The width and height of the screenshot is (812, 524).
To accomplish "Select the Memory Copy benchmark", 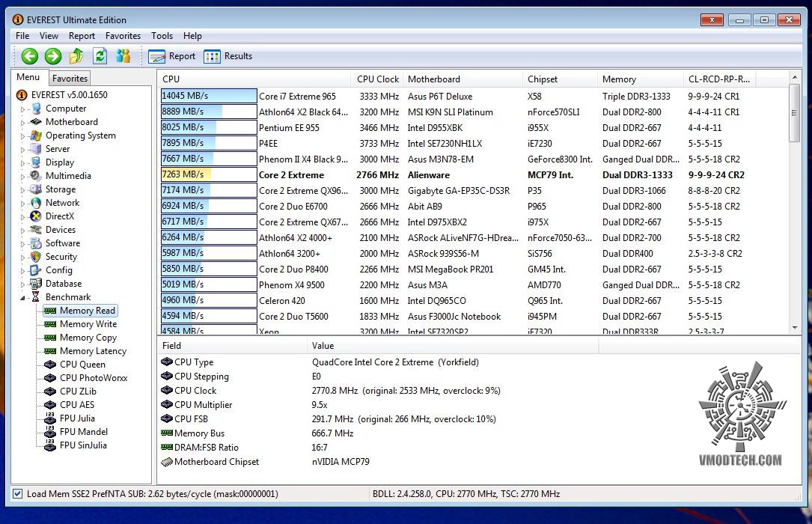I will 88,337.
